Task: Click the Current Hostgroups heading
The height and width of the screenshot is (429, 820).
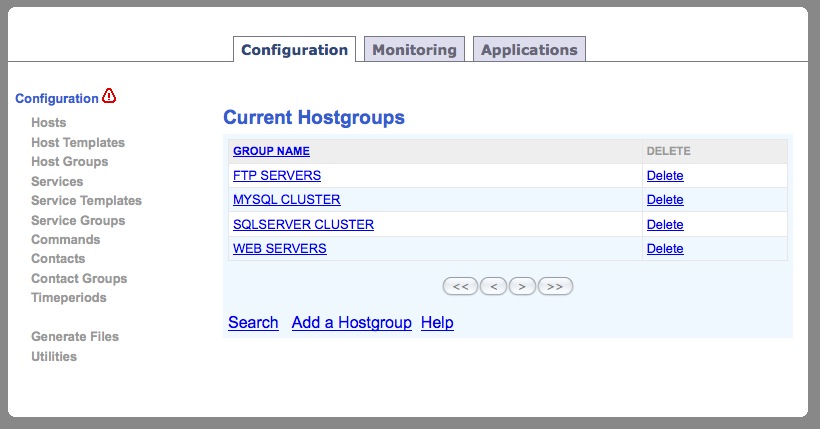Action: click(314, 117)
